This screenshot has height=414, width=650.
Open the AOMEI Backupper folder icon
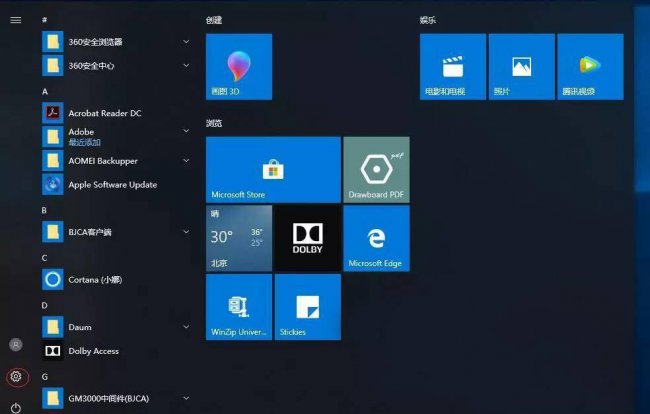pyautogui.click(x=53, y=160)
